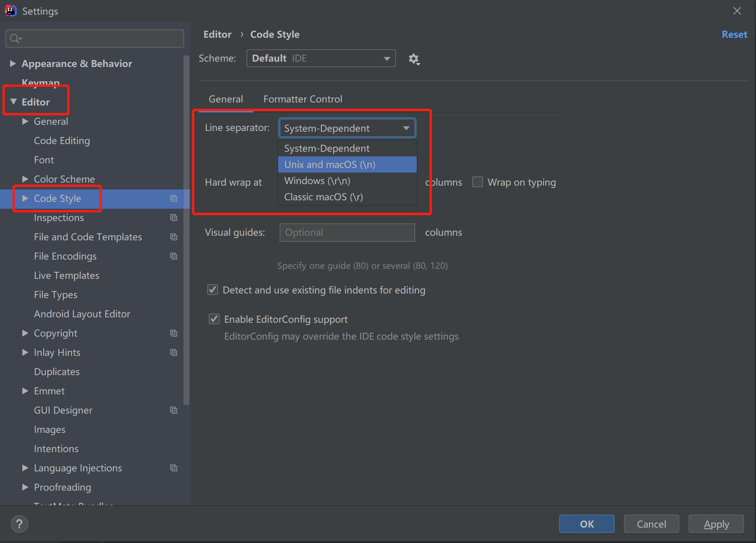756x543 pixels.
Task: Click the scheme settings gear icon
Action: pyautogui.click(x=414, y=59)
